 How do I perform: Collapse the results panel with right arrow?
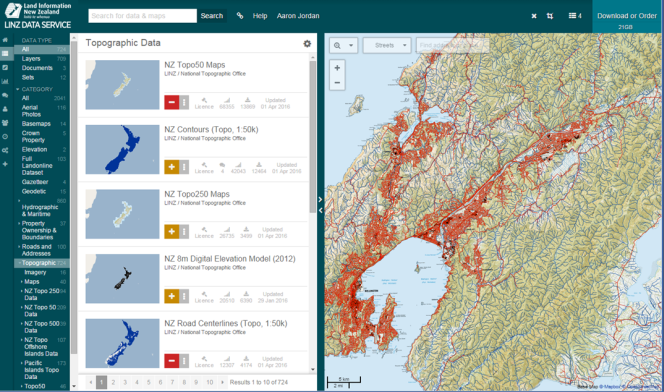(320, 199)
